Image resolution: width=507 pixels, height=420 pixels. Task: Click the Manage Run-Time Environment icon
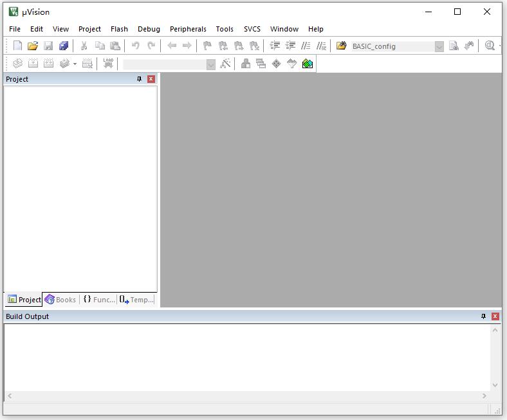276,64
